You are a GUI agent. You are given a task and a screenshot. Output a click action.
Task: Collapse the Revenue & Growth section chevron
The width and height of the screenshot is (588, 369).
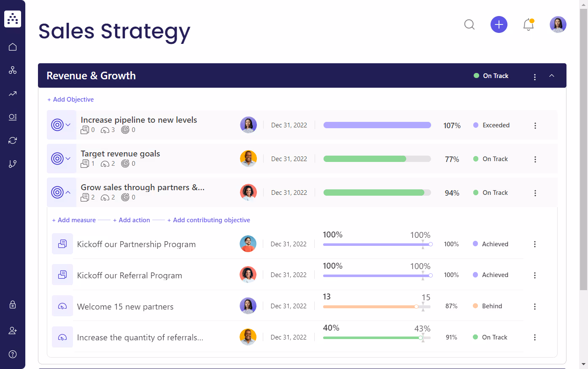[552, 76]
